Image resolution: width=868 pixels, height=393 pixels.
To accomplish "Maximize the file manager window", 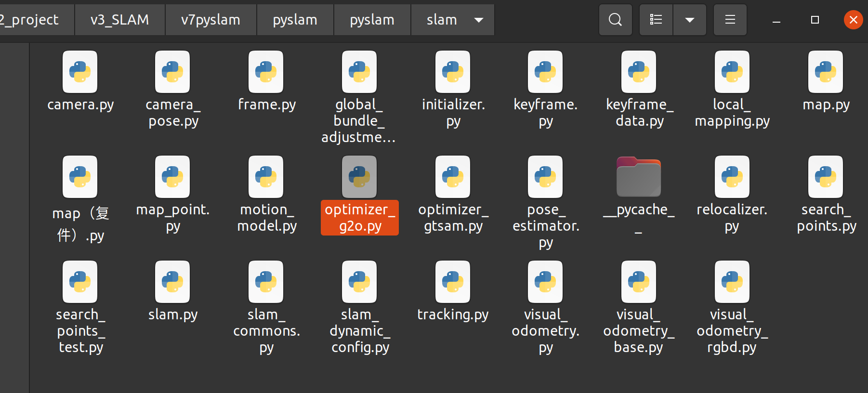I will coord(815,20).
